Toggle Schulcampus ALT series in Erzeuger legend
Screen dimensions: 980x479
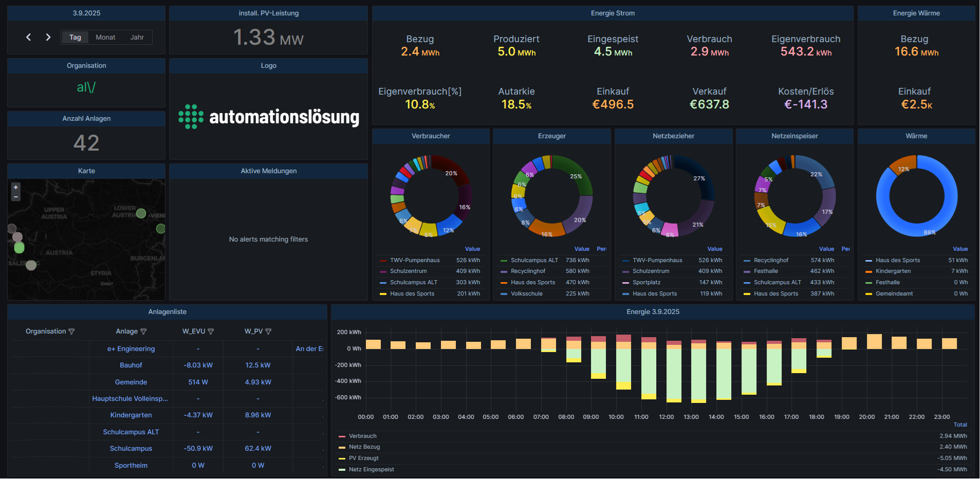(534, 260)
